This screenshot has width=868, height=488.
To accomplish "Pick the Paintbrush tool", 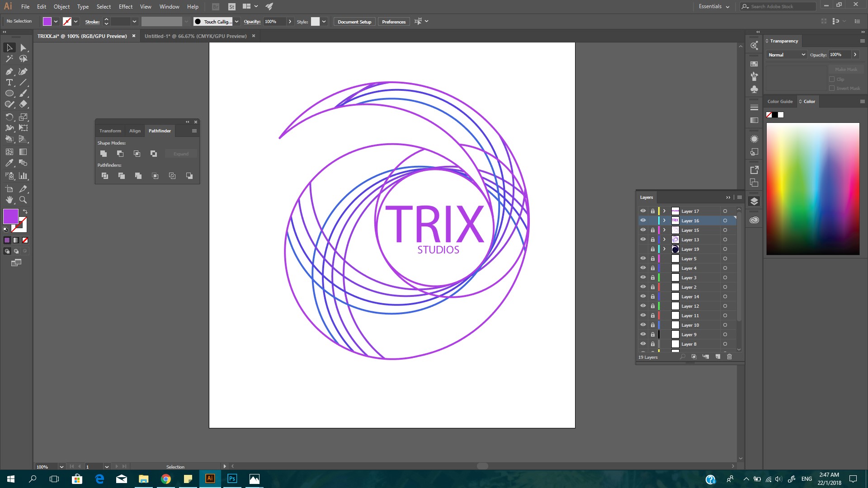I will pos(23,93).
